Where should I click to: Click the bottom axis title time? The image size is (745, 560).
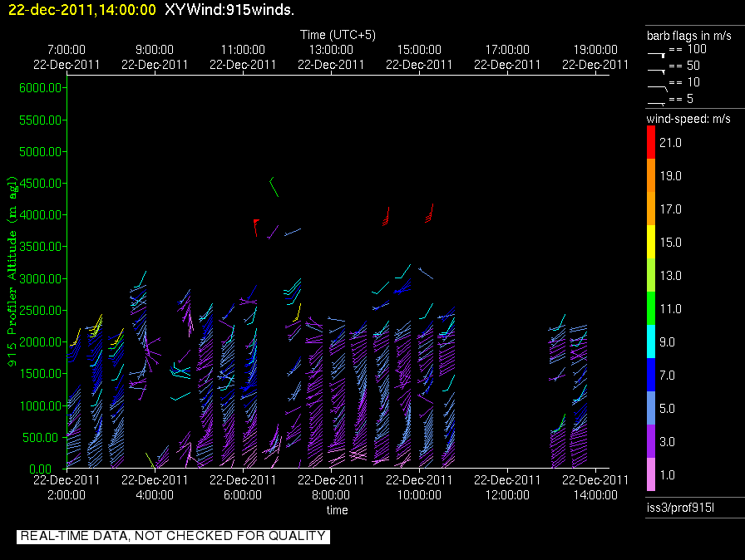click(337, 510)
